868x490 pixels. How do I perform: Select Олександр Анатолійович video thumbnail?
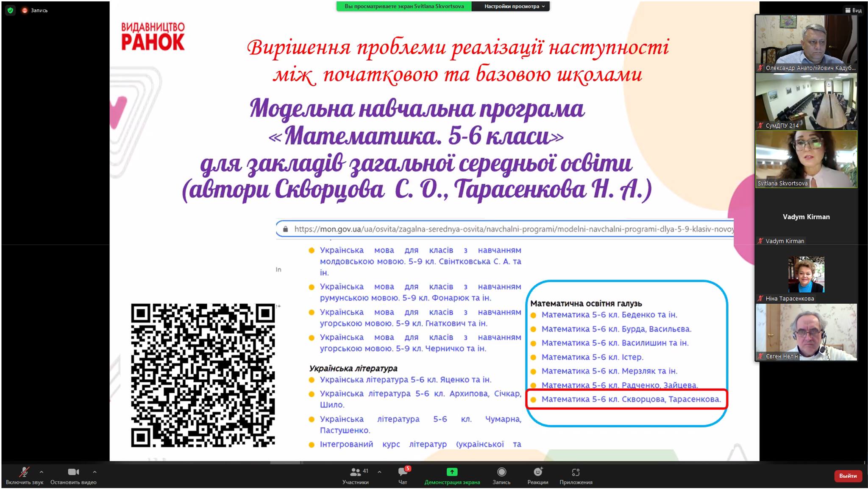pos(806,43)
